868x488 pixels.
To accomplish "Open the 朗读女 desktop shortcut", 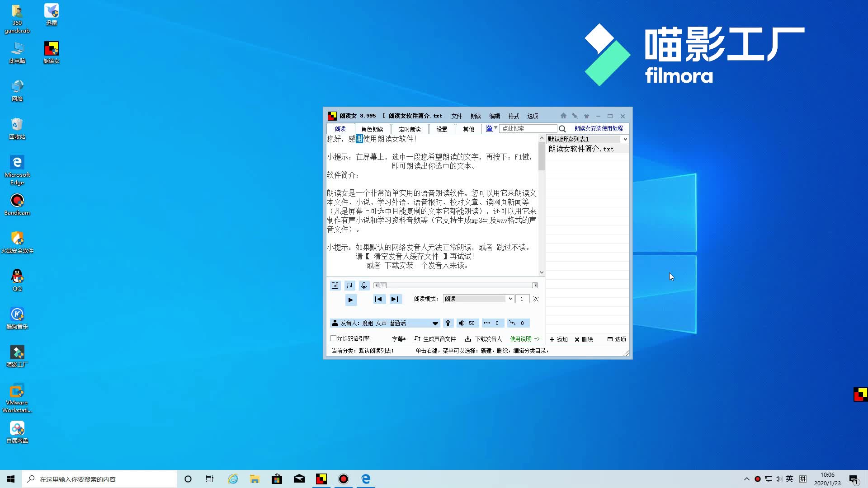I will coord(52,52).
